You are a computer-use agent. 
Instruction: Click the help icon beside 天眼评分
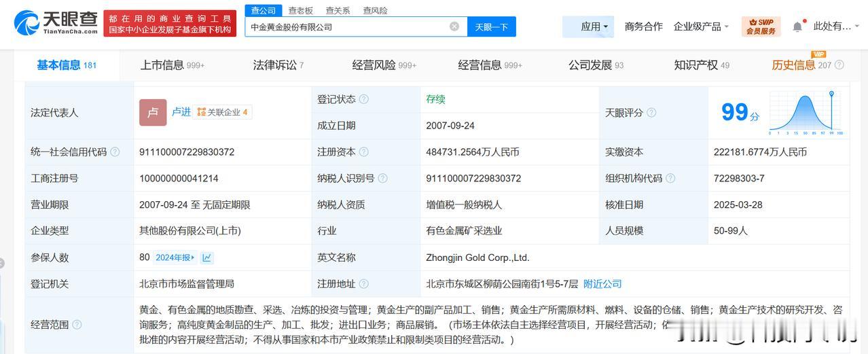[651, 113]
